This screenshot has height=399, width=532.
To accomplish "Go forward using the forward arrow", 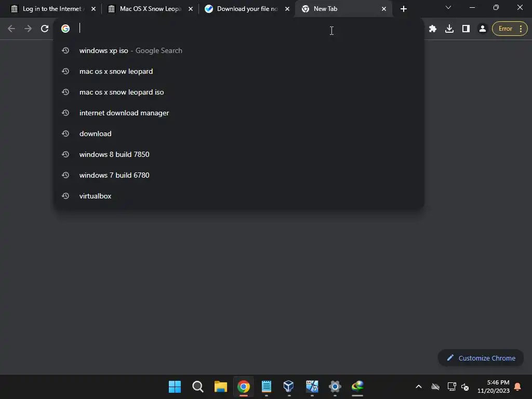I will tap(28, 29).
